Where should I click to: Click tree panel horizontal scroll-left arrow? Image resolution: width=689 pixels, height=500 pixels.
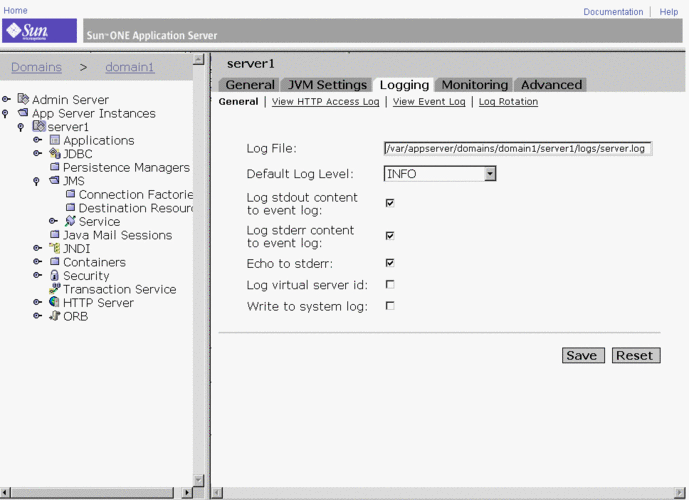5,493
